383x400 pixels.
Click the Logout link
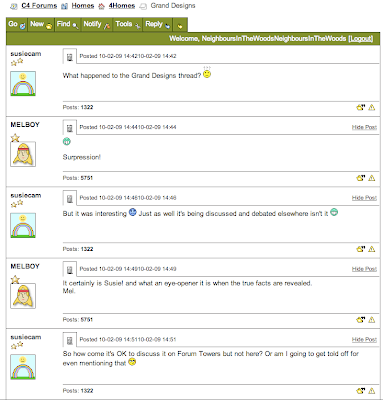360,39
